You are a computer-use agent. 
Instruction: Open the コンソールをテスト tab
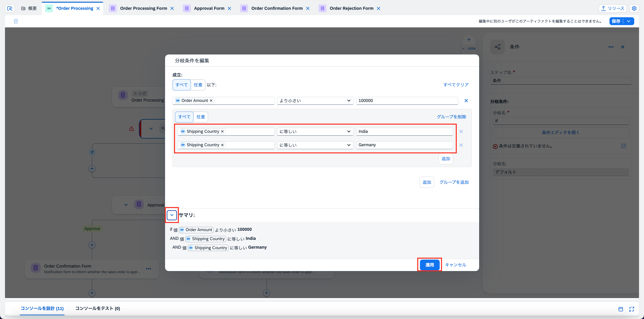click(98, 308)
